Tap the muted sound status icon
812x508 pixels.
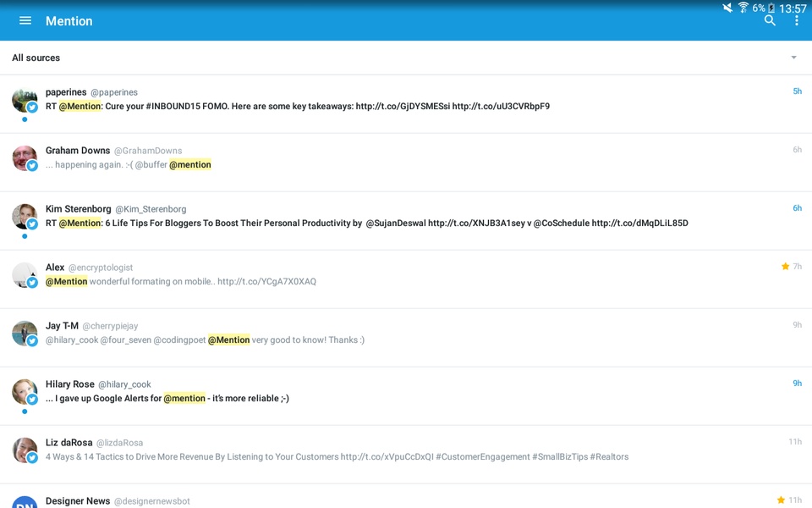point(727,8)
